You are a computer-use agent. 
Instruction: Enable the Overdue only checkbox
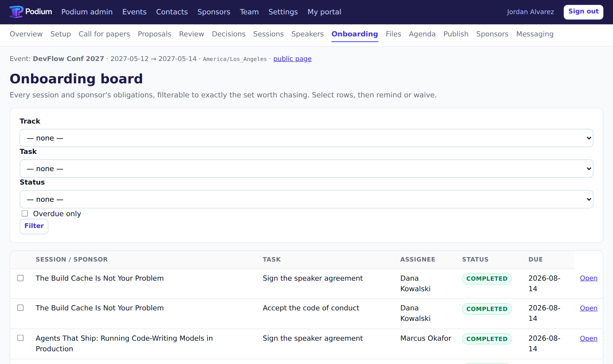pyautogui.click(x=25, y=214)
